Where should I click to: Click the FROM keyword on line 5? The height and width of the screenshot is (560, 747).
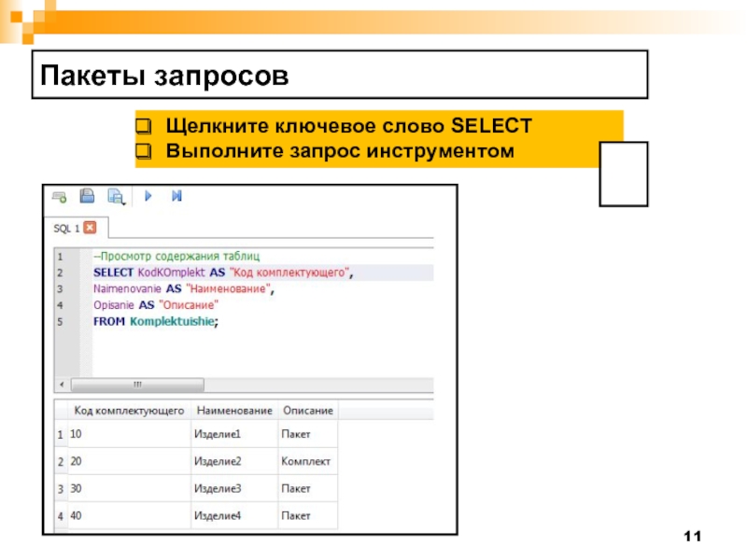(x=109, y=321)
